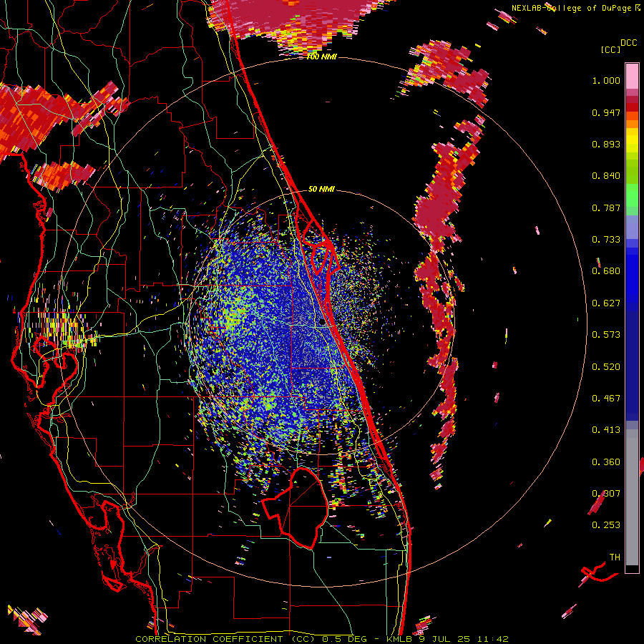Click the 0.947 scale value
Screen dimensions: 644x644
[606, 112]
